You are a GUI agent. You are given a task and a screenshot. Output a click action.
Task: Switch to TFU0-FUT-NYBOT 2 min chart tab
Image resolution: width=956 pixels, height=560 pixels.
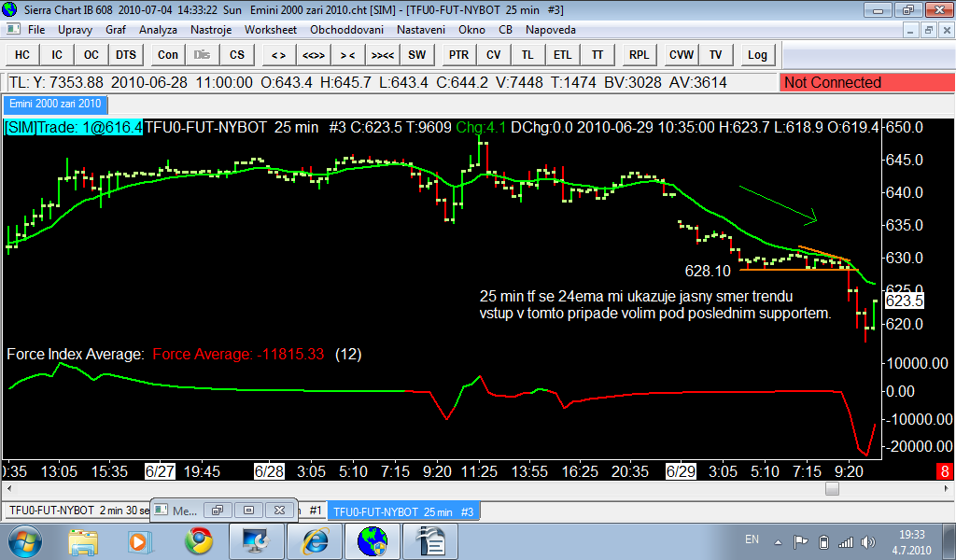click(x=78, y=511)
